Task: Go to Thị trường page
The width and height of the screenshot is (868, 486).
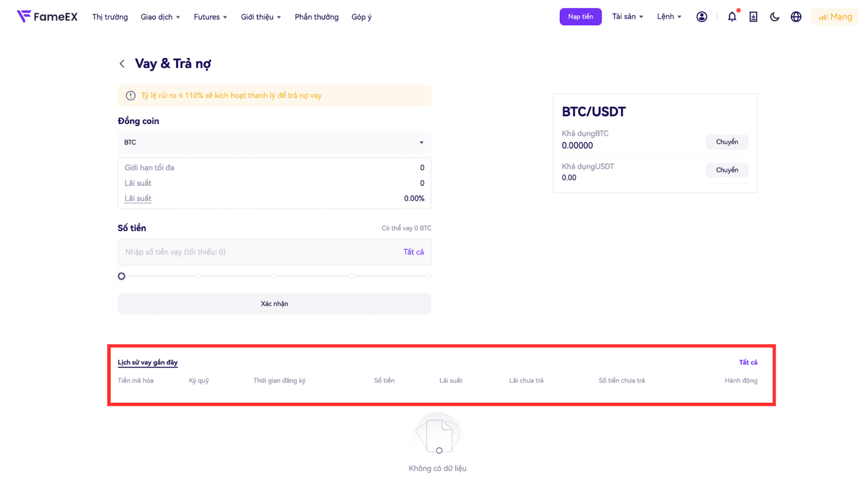Action: pos(110,17)
